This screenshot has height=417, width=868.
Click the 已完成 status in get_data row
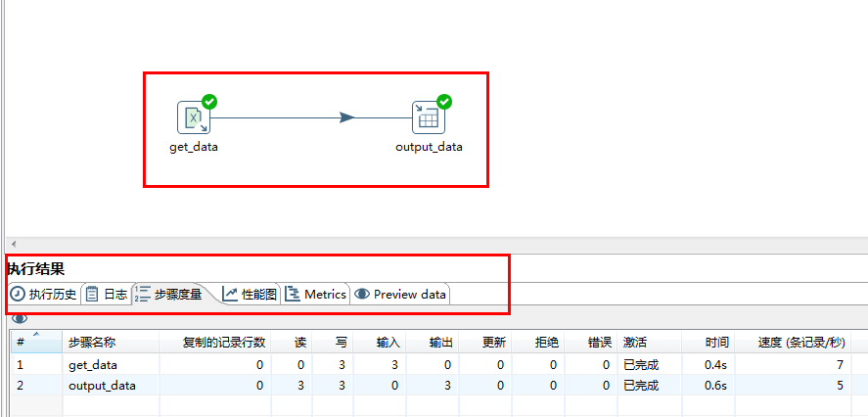(641, 365)
